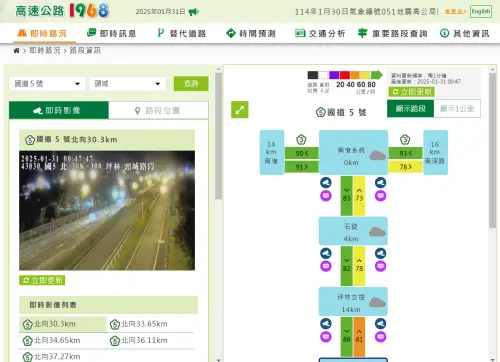Click the 14km 南港 side box

click(x=272, y=152)
